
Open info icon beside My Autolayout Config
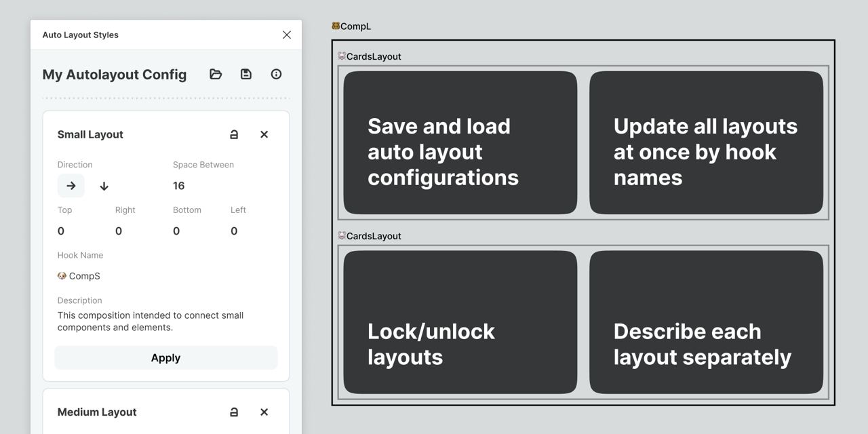click(x=276, y=74)
